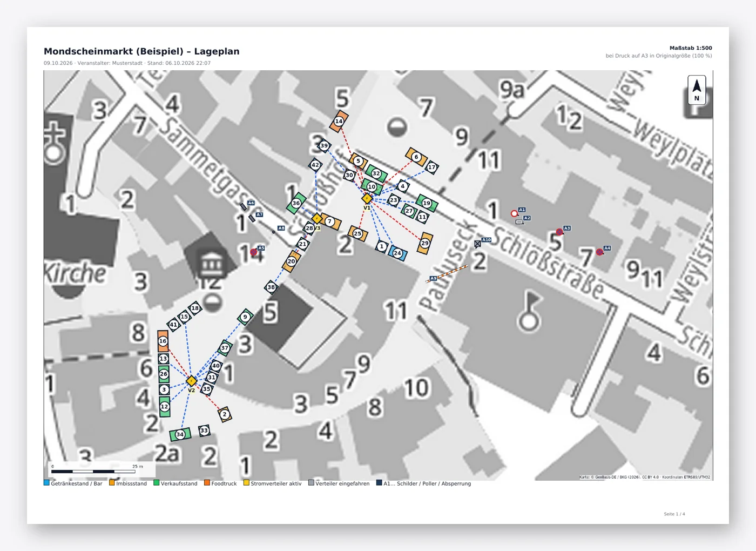756x551 pixels.
Task: Select green stall marker 34
Action: pyautogui.click(x=180, y=434)
